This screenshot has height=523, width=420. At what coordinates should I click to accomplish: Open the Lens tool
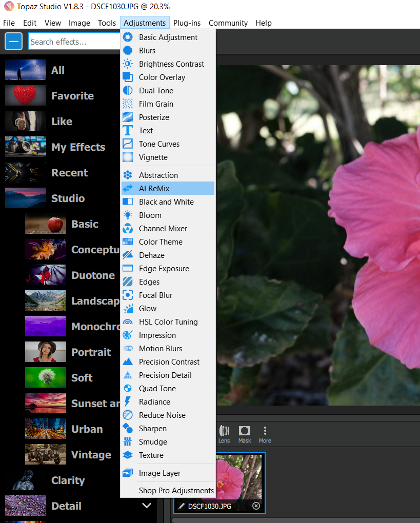tap(224, 434)
